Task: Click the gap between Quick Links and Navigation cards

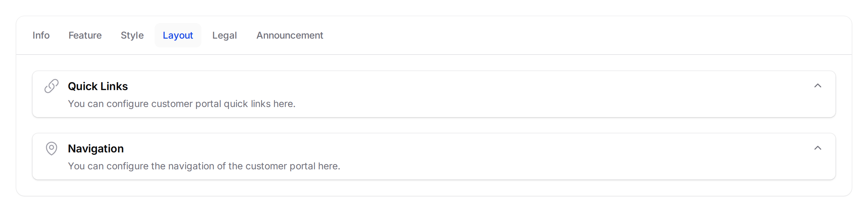Action: [434, 125]
